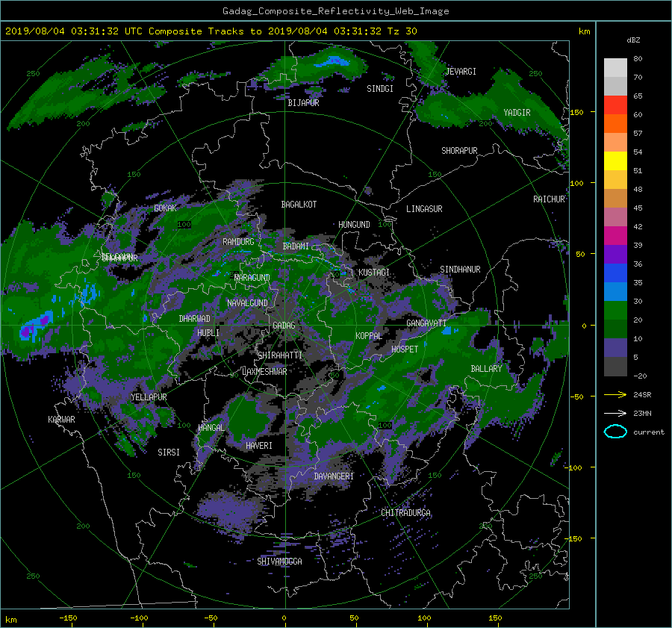The width and height of the screenshot is (672, 628).
Task: Click the HAVERI city label
Action: click(x=259, y=447)
